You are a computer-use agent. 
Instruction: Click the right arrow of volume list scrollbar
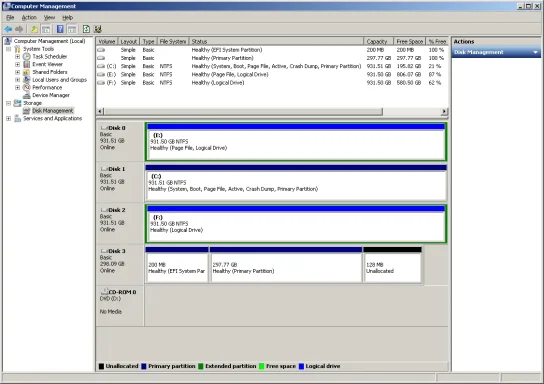(444, 111)
